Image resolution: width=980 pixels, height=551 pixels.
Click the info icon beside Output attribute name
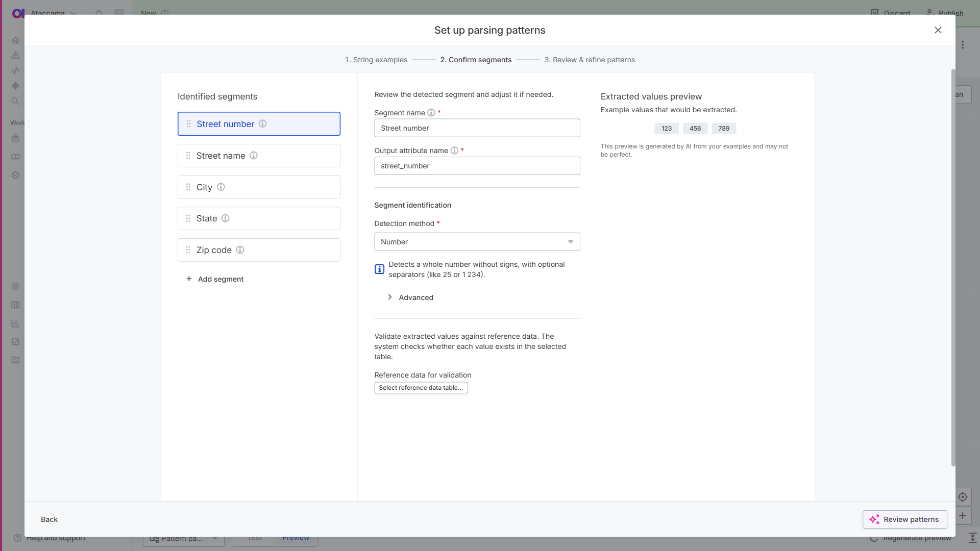pos(455,151)
